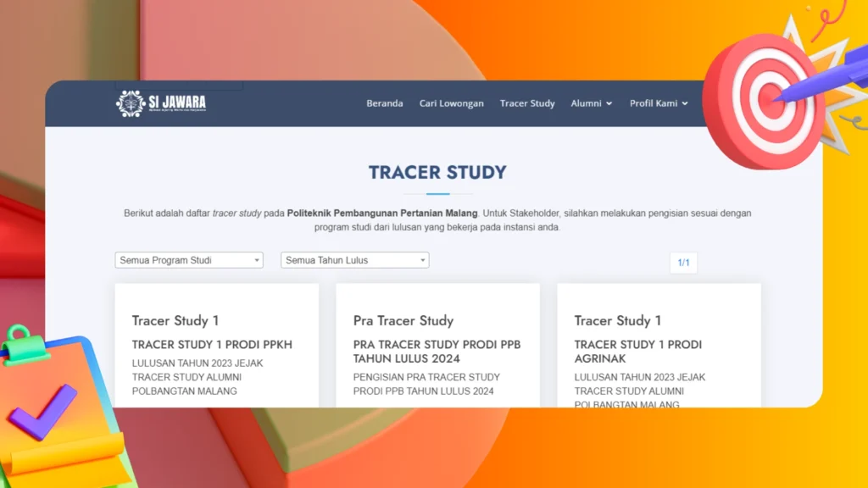Open the TRACER STUDY 1 PRODI AGRINAK card title

(x=637, y=352)
